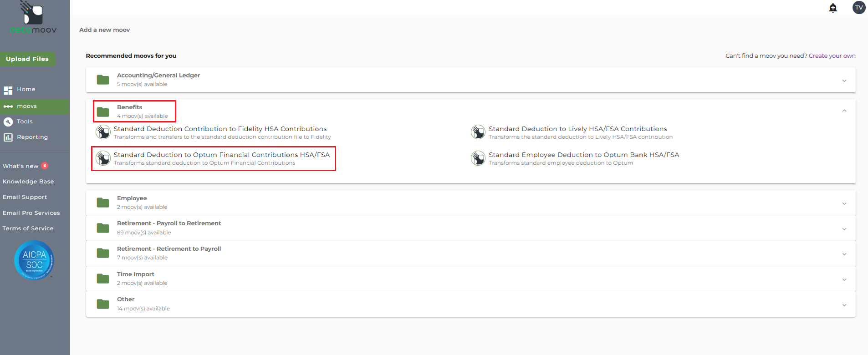Viewport: 868px width, 355px height.
Task: Click the Benefits folder icon
Action: pos(103,112)
